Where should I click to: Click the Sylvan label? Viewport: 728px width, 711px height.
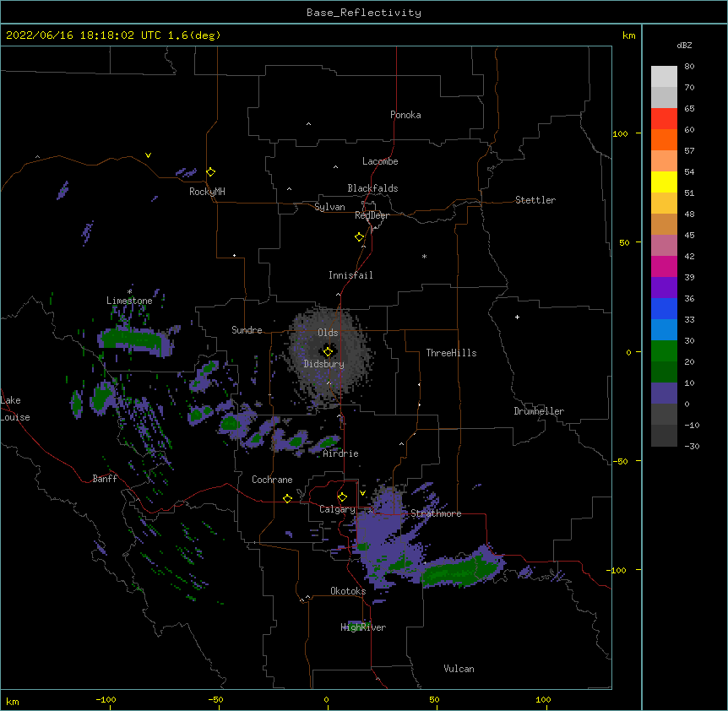[329, 207]
